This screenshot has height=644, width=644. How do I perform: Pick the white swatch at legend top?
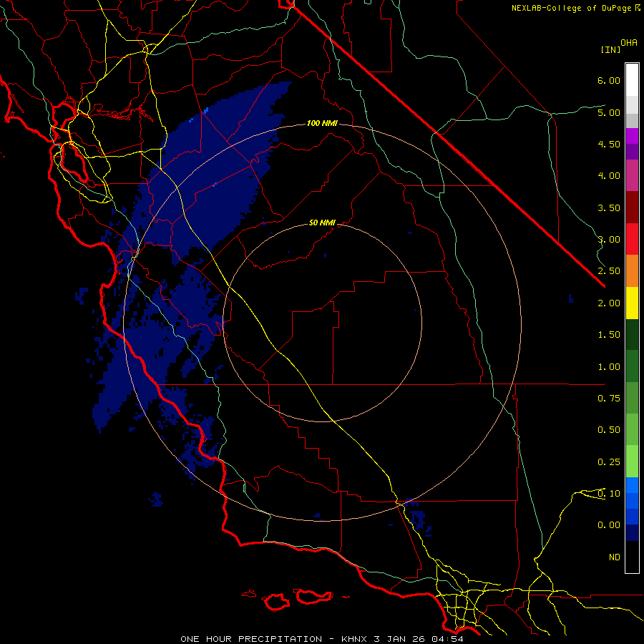632,80
